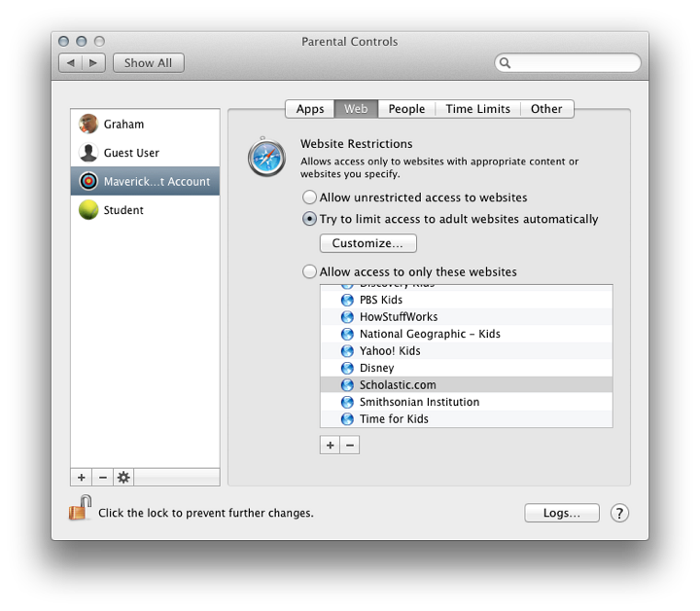
Task: Open help with the question mark
Action: [619, 513]
